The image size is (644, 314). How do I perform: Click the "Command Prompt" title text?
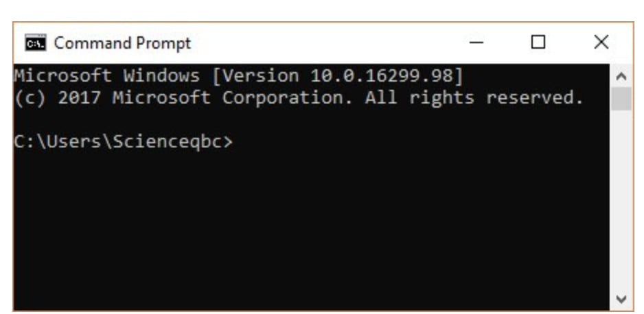click(x=122, y=43)
